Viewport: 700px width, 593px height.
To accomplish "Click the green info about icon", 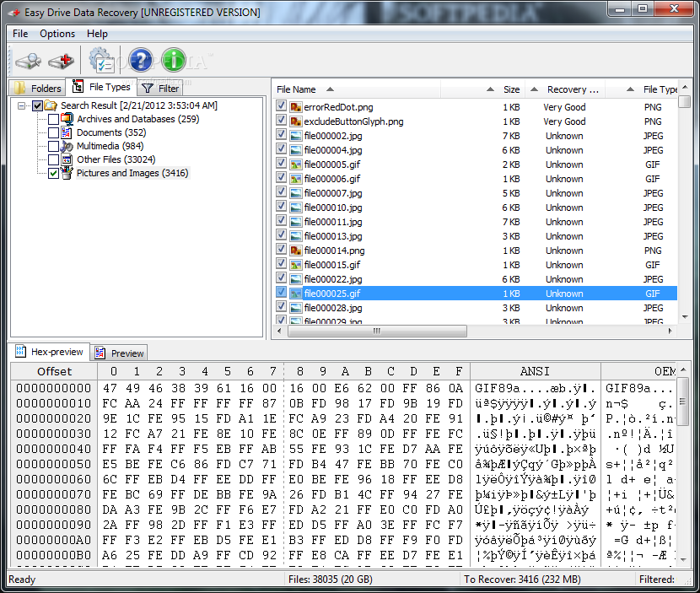I will point(173,60).
